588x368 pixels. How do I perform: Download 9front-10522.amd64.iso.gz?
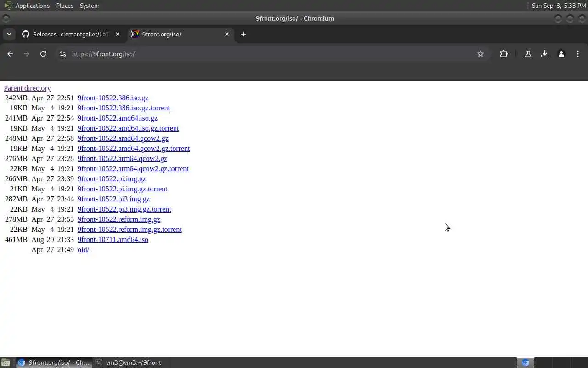(118, 118)
